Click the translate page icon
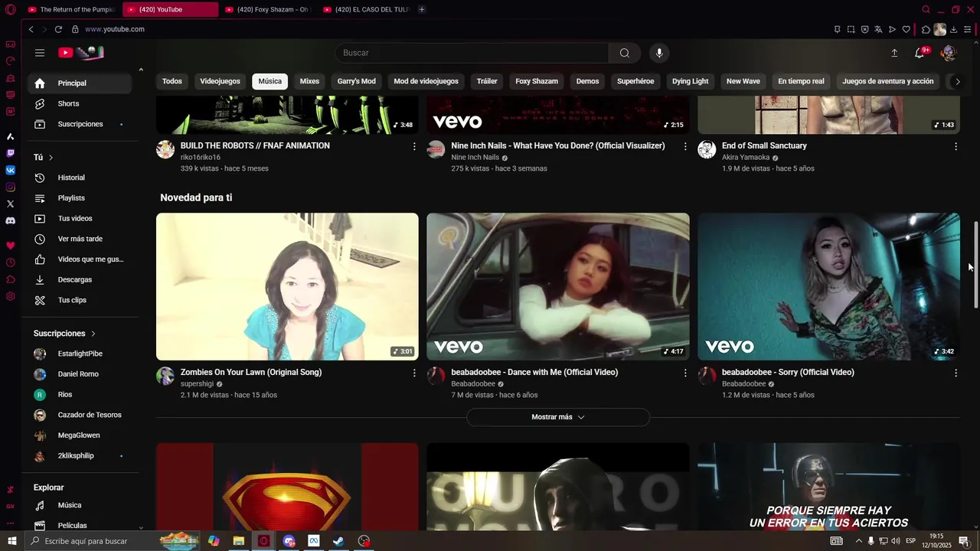 coord(878,29)
